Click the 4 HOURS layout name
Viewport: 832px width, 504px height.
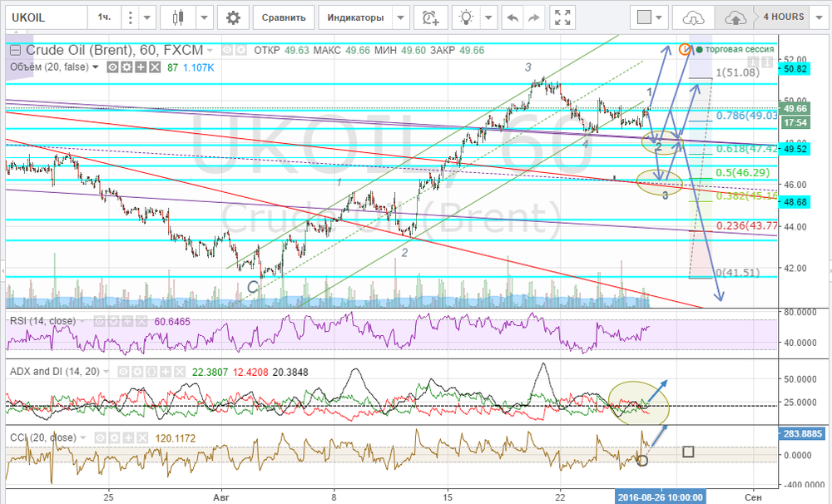click(784, 17)
